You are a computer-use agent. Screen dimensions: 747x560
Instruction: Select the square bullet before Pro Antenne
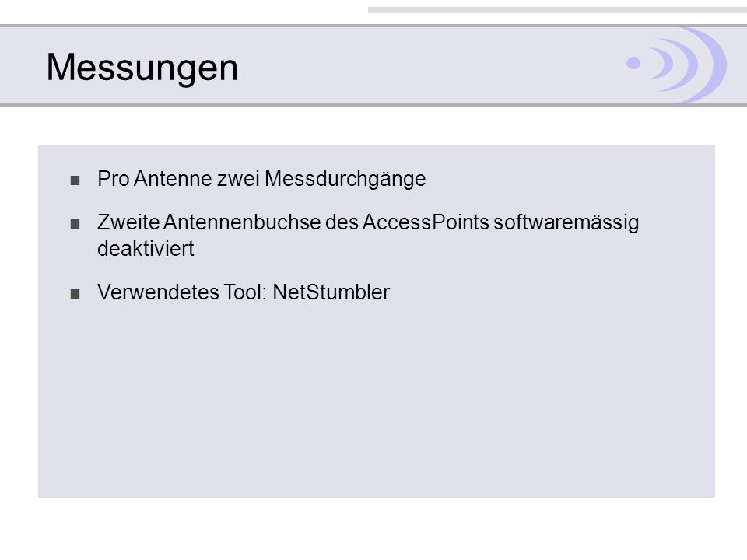point(75,180)
